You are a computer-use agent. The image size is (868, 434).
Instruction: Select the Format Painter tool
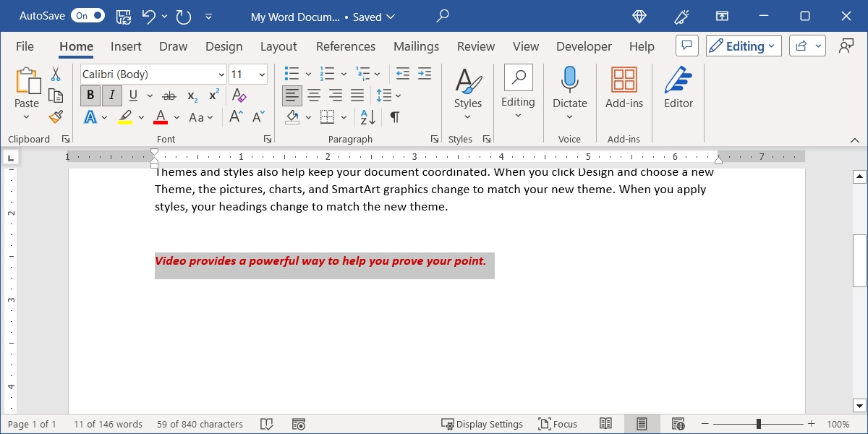56,116
